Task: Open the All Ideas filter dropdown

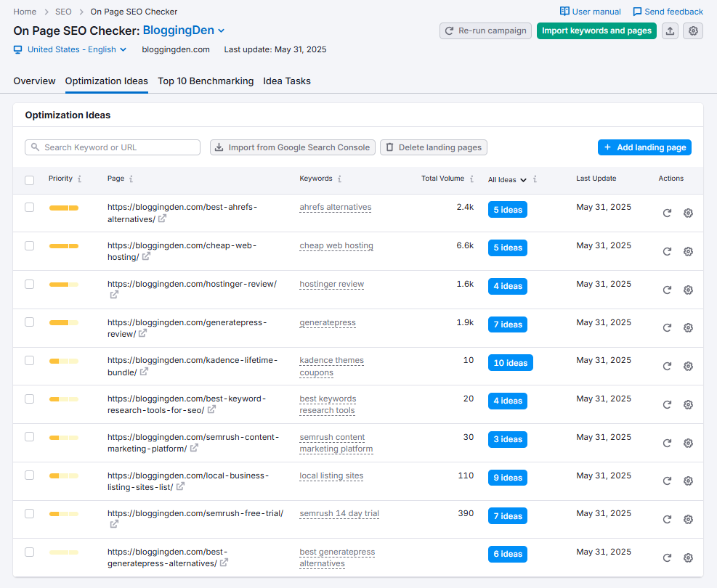Action: pyautogui.click(x=506, y=180)
